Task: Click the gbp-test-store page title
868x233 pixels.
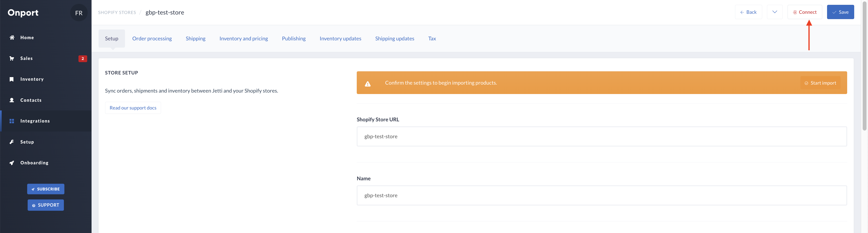Action: coord(165,12)
